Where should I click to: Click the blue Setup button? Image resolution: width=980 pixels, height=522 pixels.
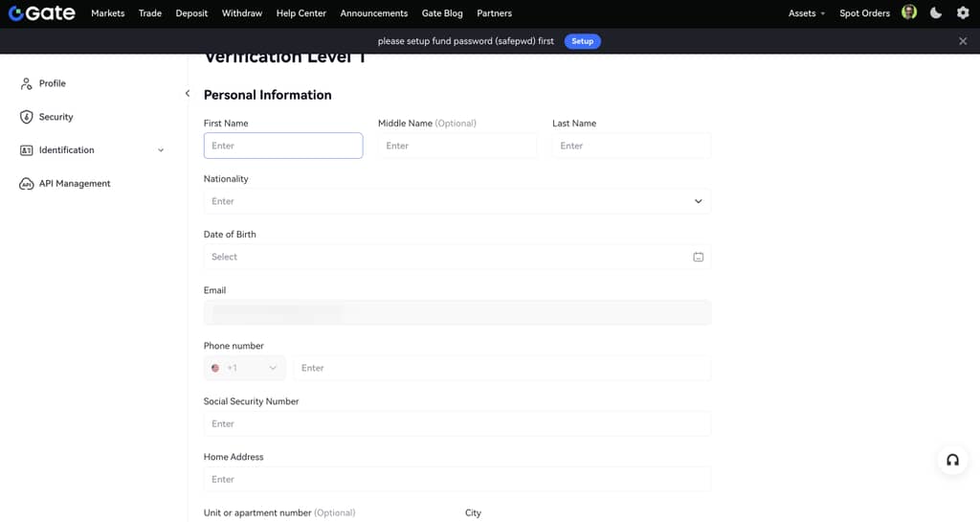[x=582, y=41]
